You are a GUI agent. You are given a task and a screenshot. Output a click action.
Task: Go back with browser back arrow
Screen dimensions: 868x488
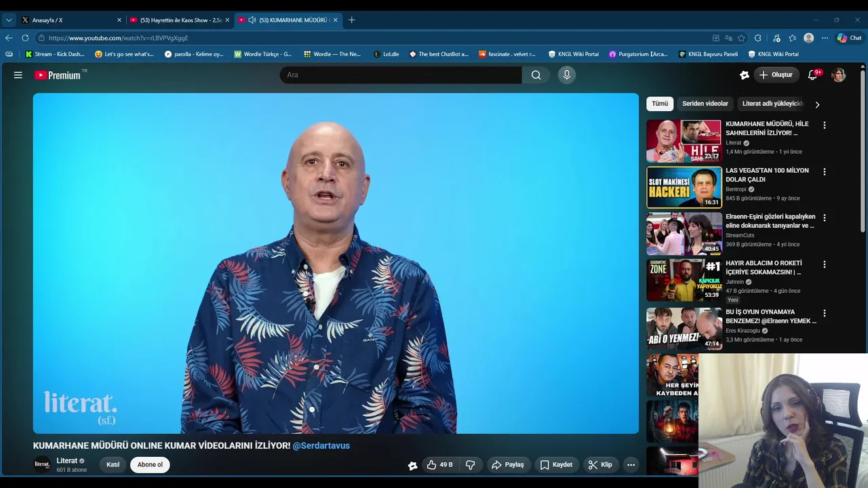pyautogui.click(x=8, y=38)
